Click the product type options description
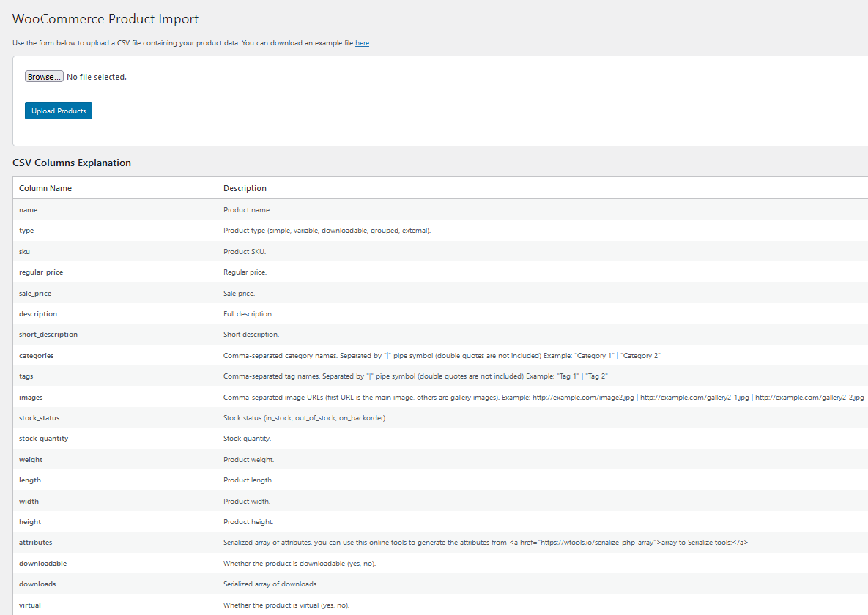868x615 pixels. point(327,231)
